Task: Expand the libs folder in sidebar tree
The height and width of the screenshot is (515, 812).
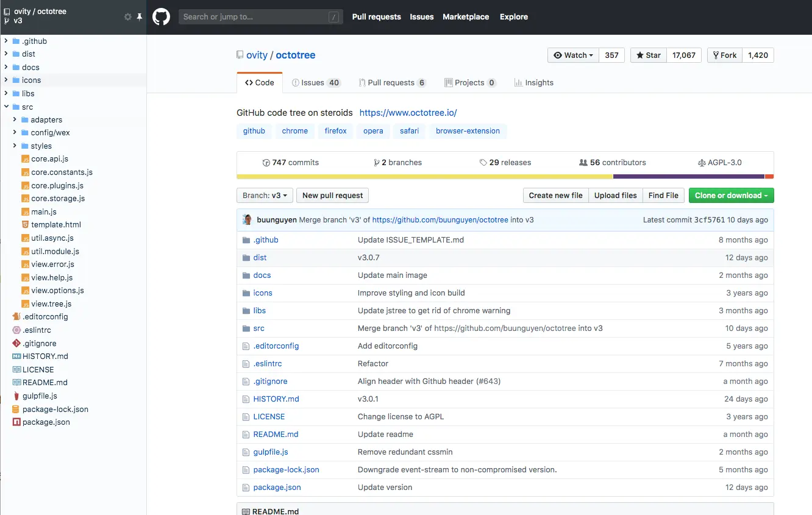Action: 6,94
